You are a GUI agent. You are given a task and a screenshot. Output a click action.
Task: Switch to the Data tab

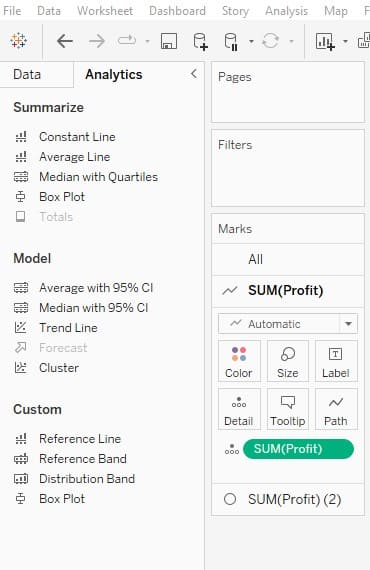[27, 75]
